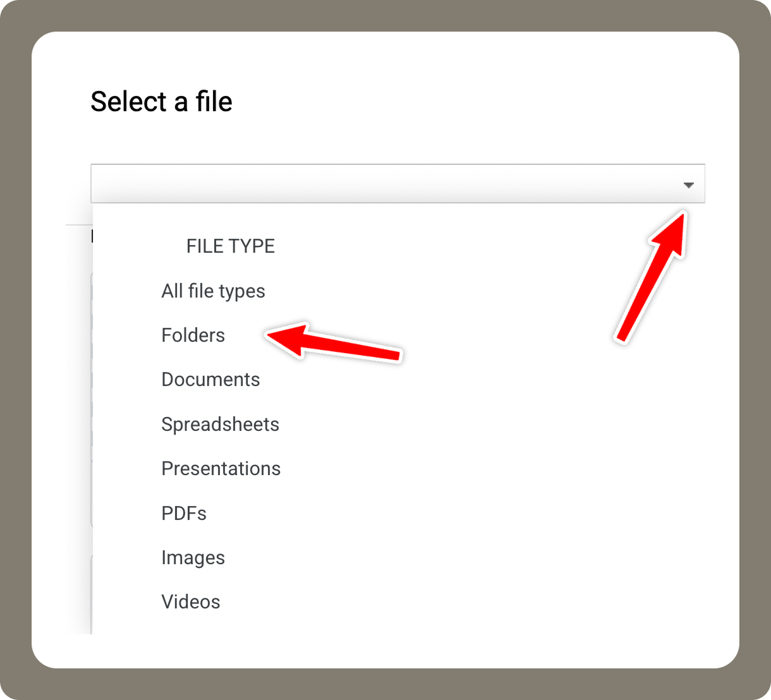This screenshot has height=700, width=771.
Task: Select the PDFs file type
Action: (184, 514)
